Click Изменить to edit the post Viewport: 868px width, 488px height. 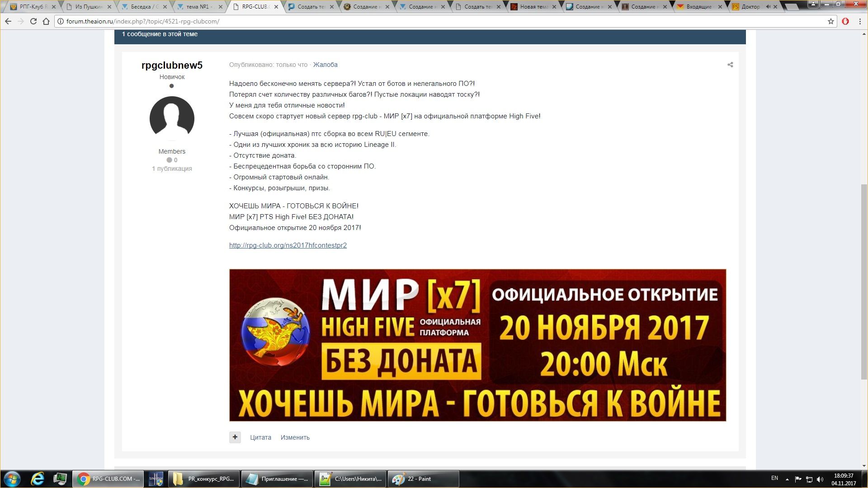pyautogui.click(x=295, y=437)
